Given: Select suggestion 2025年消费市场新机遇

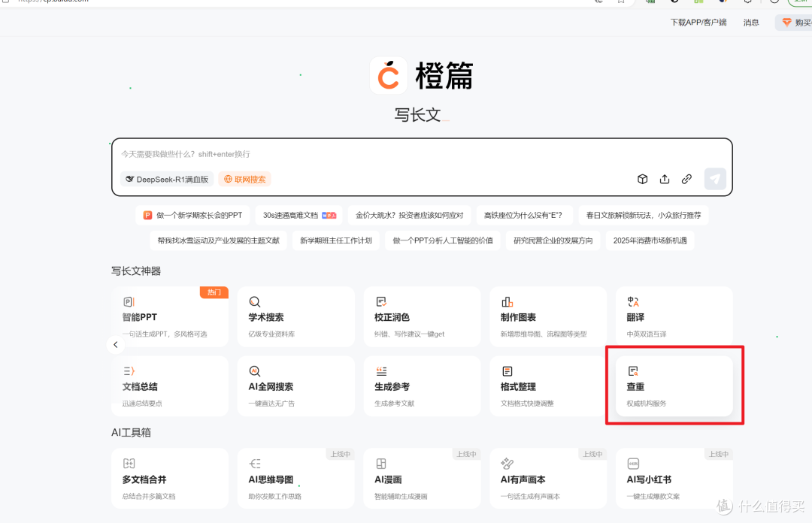Looking at the screenshot, I should pyautogui.click(x=650, y=240).
